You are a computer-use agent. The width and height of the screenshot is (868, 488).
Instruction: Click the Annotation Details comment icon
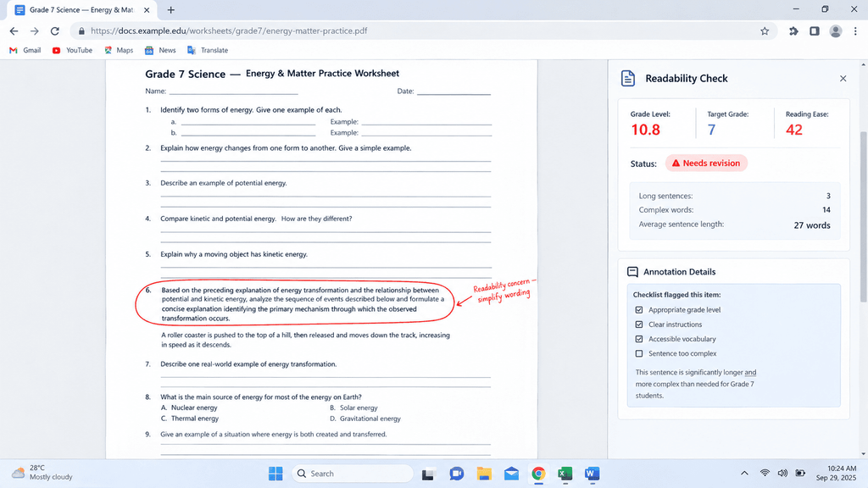[x=632, y=272]
